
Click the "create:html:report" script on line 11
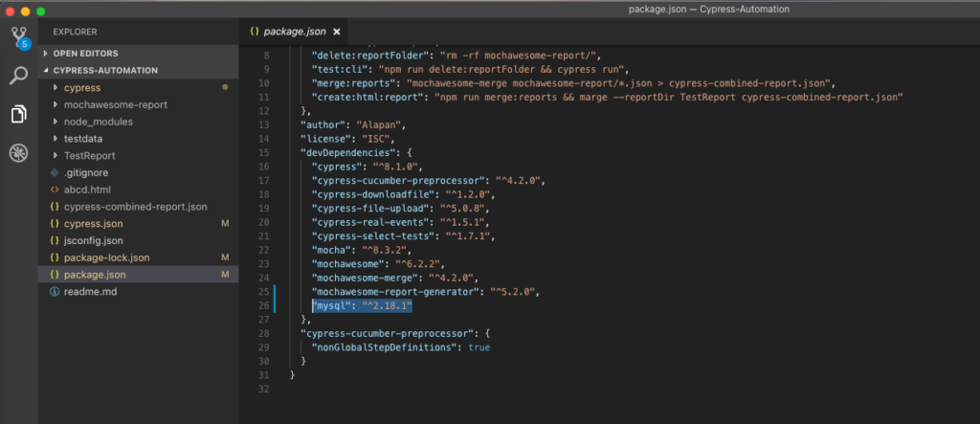pos(367,97)
